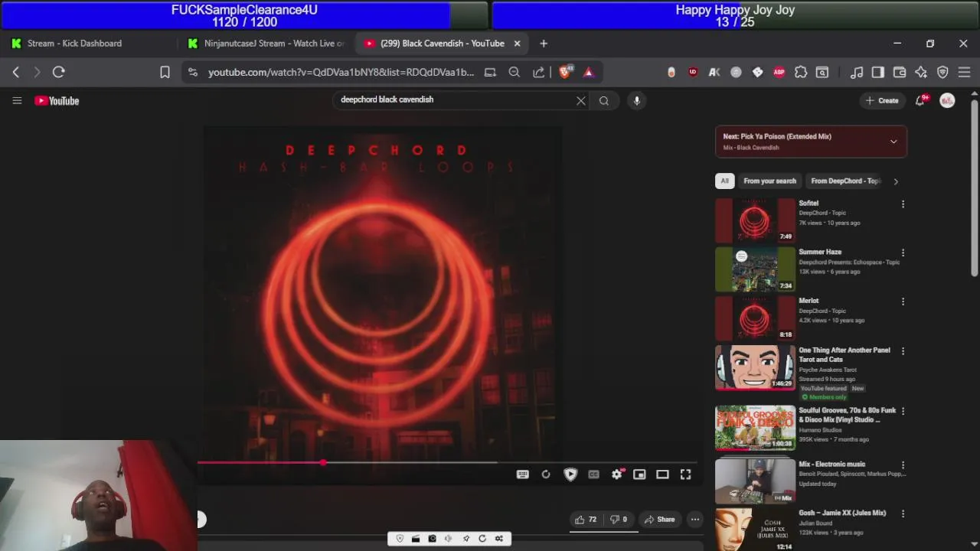The height and width of the screenshot is (551, 980).
Task: Click the address bar URL field
Action: [x=341, y=72]
